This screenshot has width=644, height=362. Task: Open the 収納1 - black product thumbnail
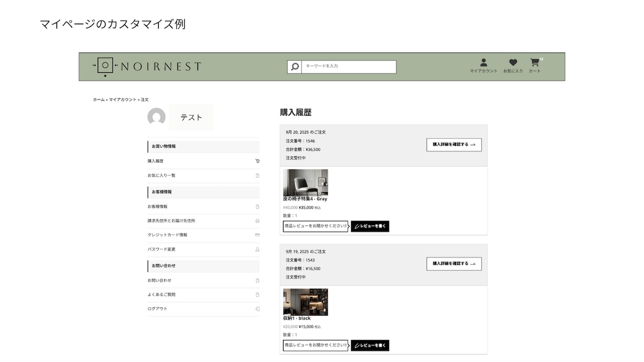click(306, 302)
